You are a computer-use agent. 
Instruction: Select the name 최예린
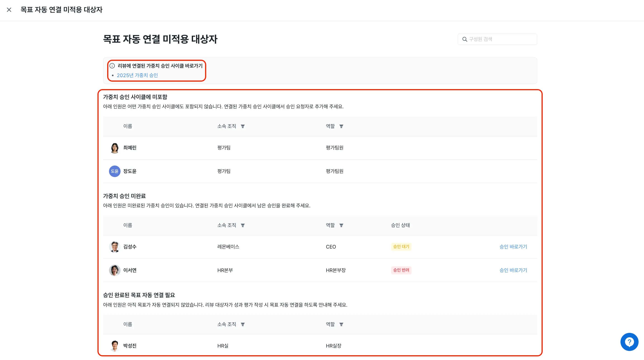pyautogui.click(x=130, y=148)
